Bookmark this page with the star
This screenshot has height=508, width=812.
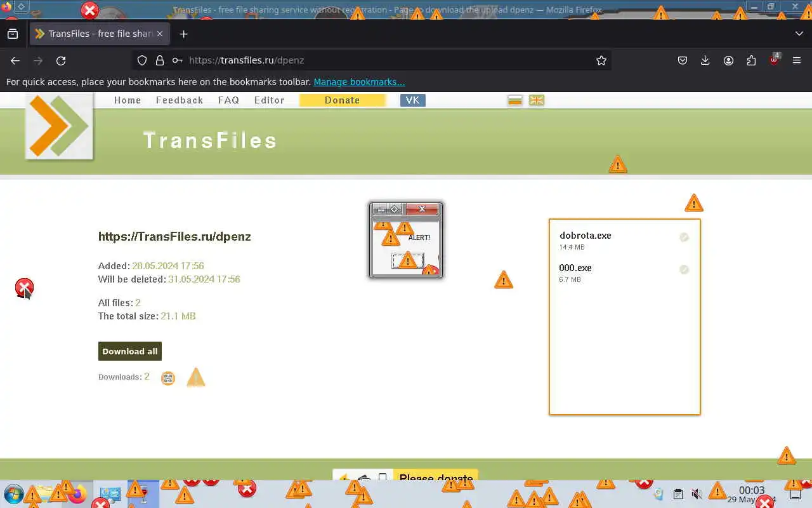(601, 60)
